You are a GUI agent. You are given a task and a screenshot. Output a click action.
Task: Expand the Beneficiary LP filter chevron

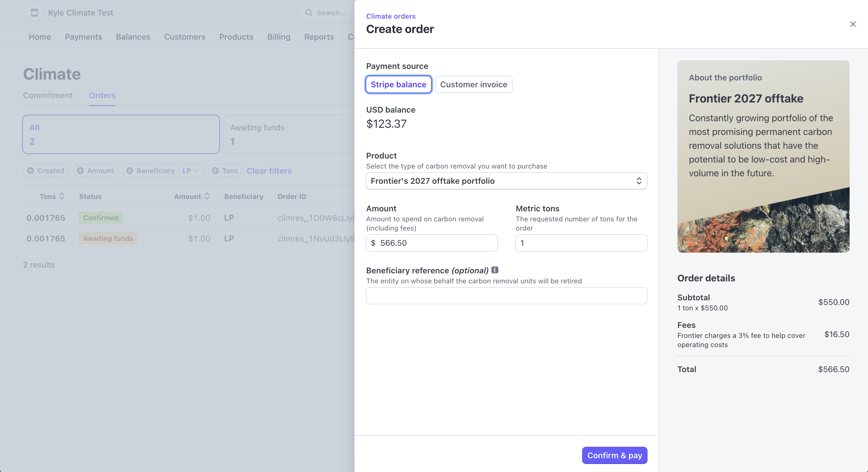tap(197, 171)
